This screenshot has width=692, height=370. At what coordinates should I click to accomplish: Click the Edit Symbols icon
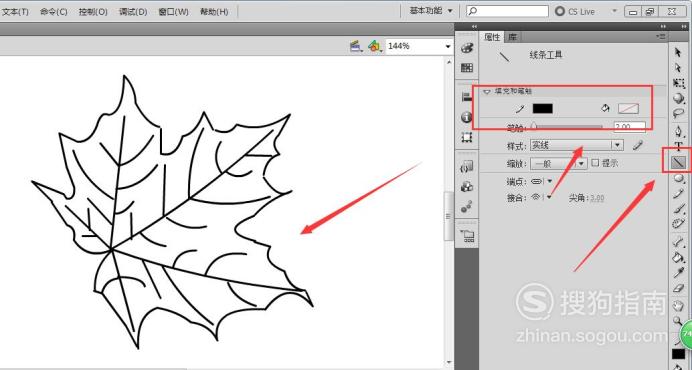(x=375, y=46)
